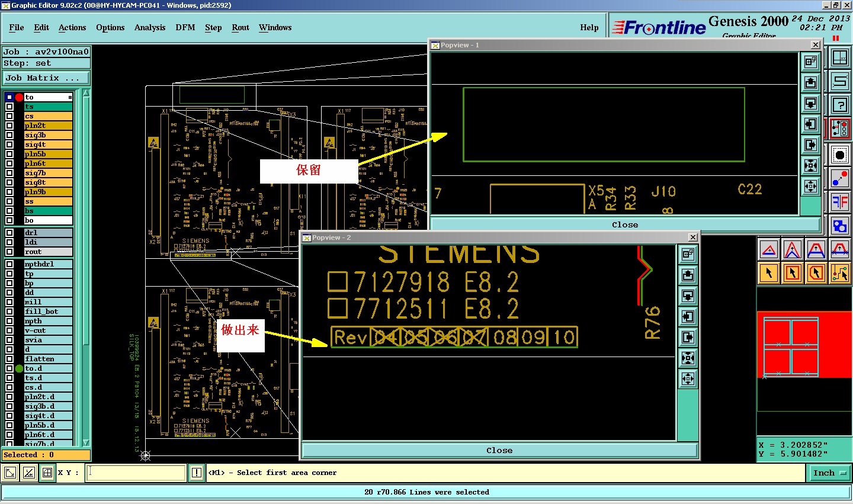
Task: Click the red panel overview thumbnail
Action: click(x=804, y=345)
